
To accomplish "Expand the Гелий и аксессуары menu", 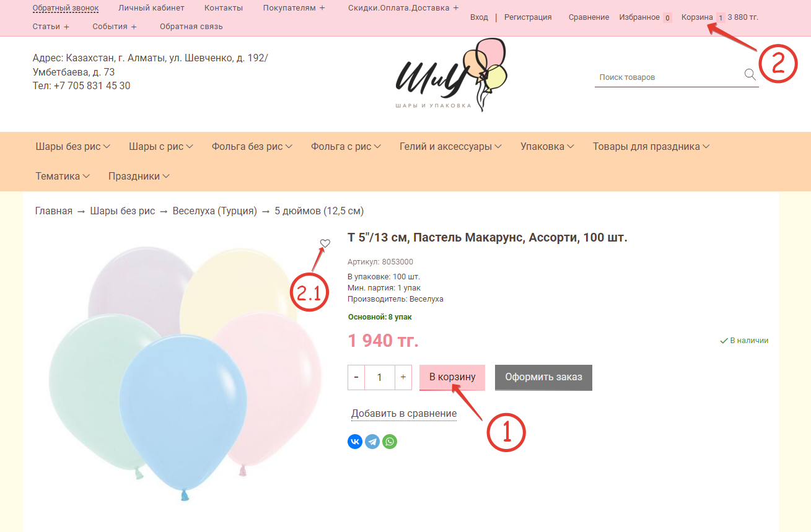I will [450, 147].
